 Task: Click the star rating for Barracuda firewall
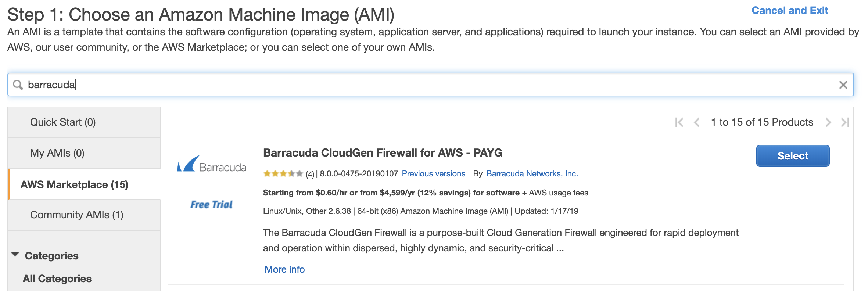[x=283, y=174]
